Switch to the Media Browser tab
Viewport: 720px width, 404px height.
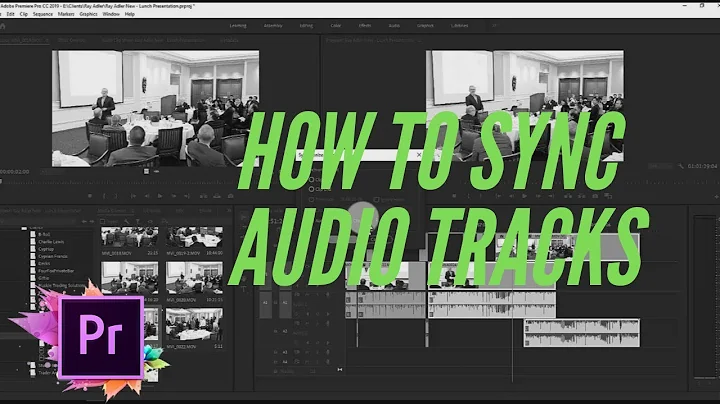pyautogui.click(x=112, y=211)
